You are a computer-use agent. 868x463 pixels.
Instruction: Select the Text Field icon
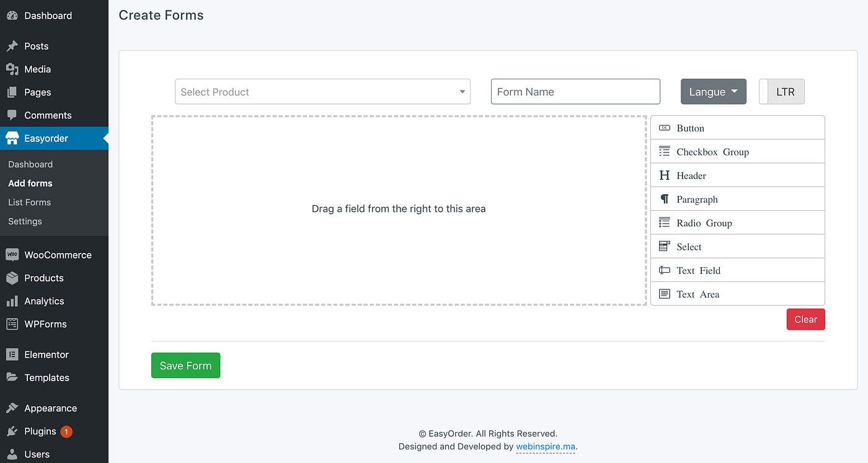(x=664, y=270)
